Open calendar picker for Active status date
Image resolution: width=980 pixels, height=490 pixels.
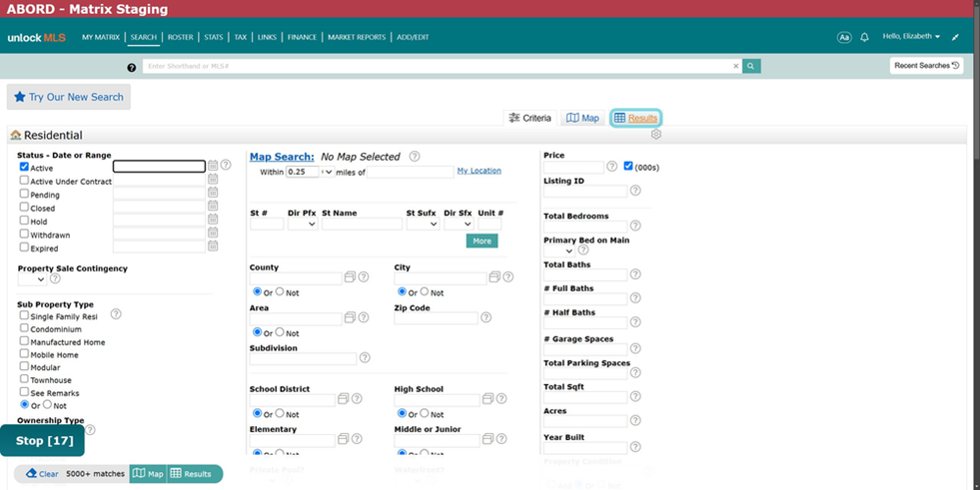click(x=213, y=166)
